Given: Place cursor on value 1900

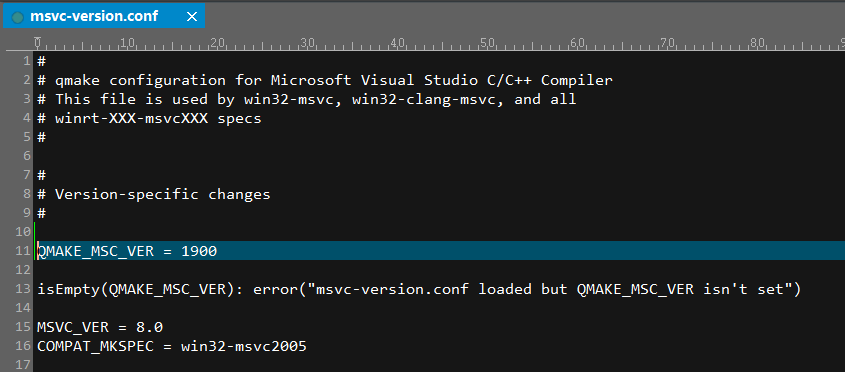Looking at the screenshot, I should click(199, 251).
